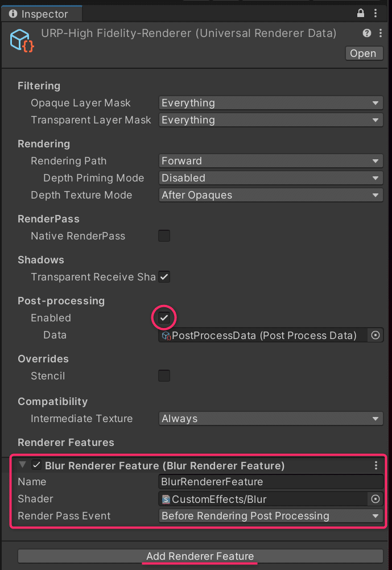Image resolution: width=392 pixels, height=570 pixels.
Task: Lock the Inspector panel
Action: 361,13
